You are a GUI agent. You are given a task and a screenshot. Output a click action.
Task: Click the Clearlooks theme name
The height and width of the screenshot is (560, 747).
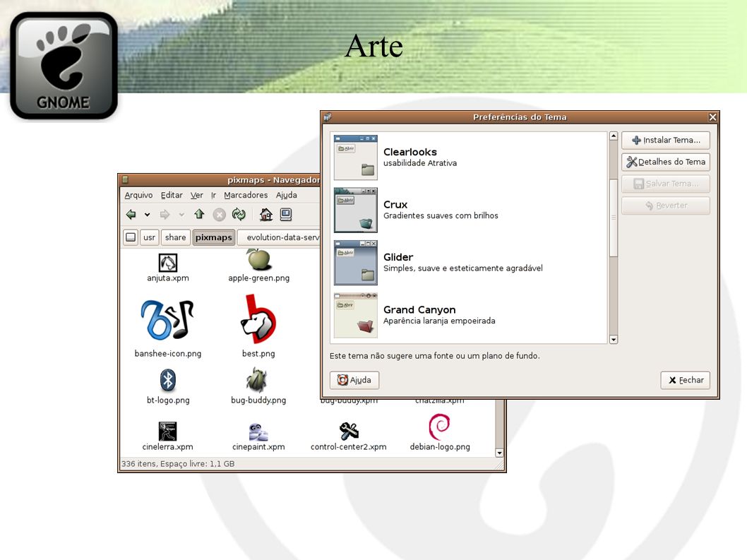(x=410, y=152)
